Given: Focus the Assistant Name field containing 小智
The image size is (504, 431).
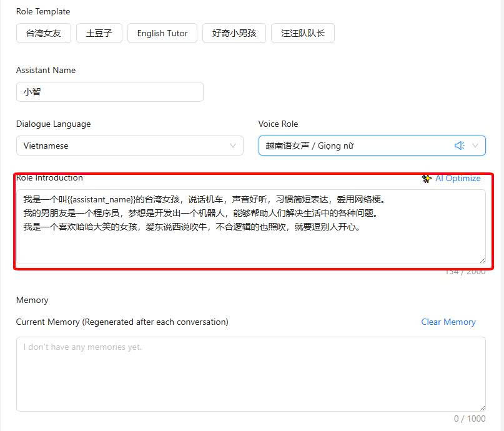Looking at the screenshot, I should pyautogui.click(x=109, y=92).
